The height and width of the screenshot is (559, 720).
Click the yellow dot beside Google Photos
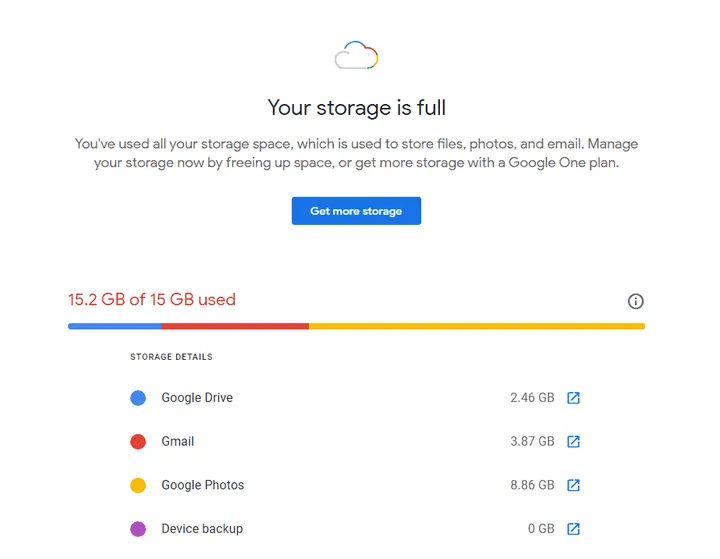(x=139, y=485)
